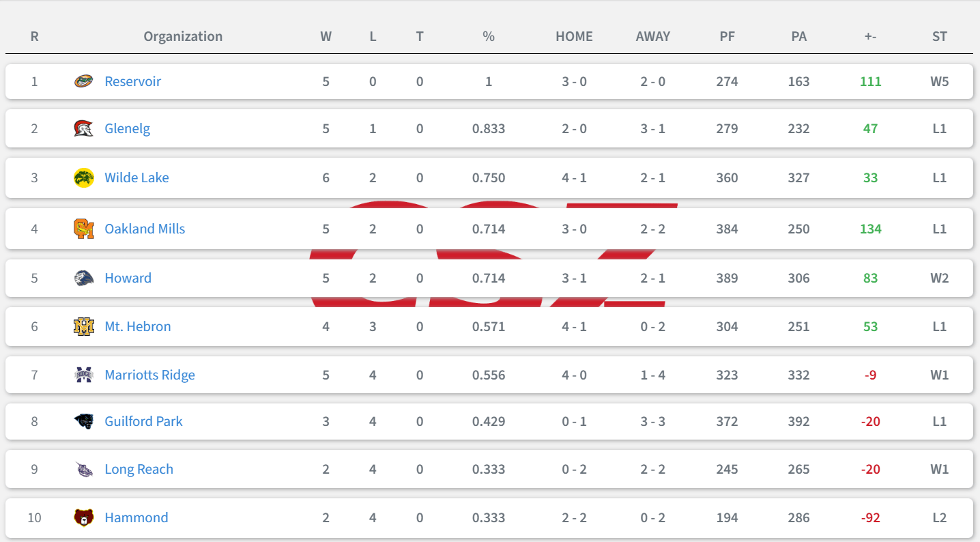
Task: Click the Reservoir gator team logo
Action: point(83,81)
